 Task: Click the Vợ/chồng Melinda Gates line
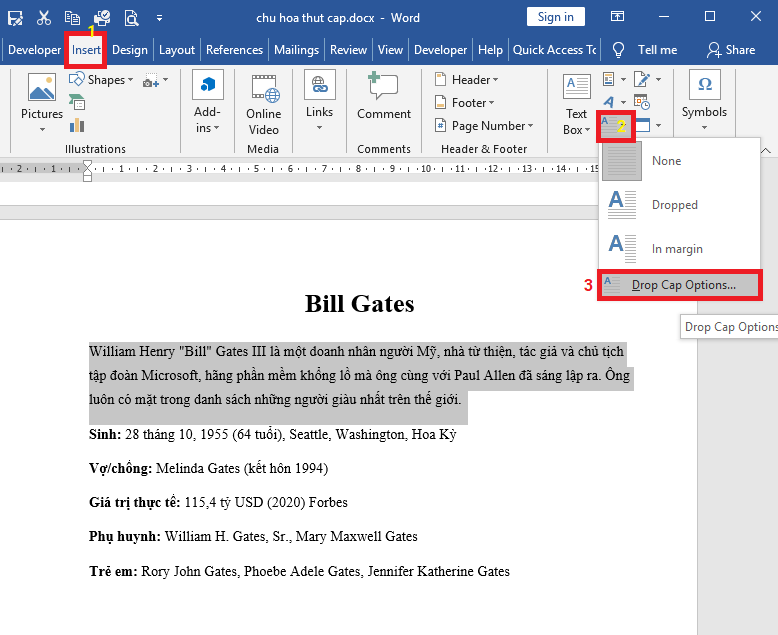[x=208, y=468]
